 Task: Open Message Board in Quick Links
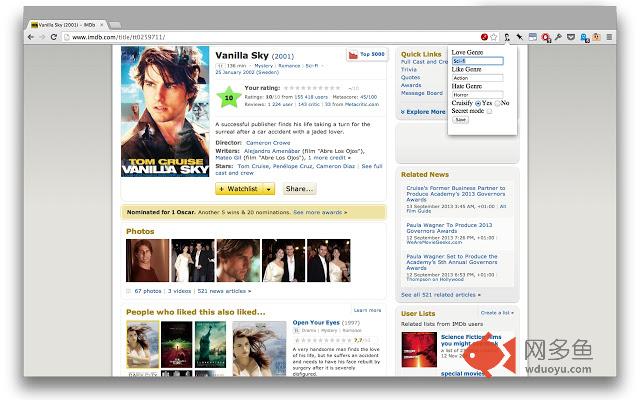[x=422, y=93]
